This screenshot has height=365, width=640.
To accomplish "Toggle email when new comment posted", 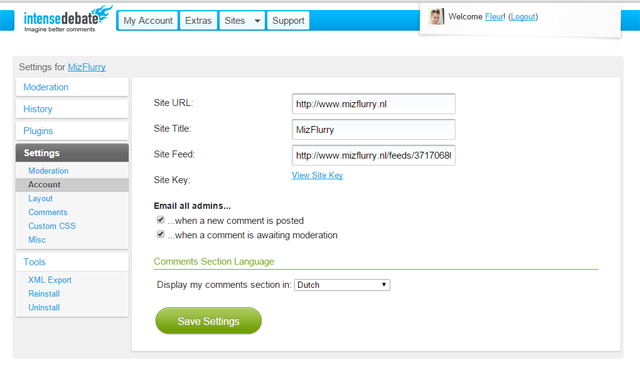I will [x=161, y=220].
